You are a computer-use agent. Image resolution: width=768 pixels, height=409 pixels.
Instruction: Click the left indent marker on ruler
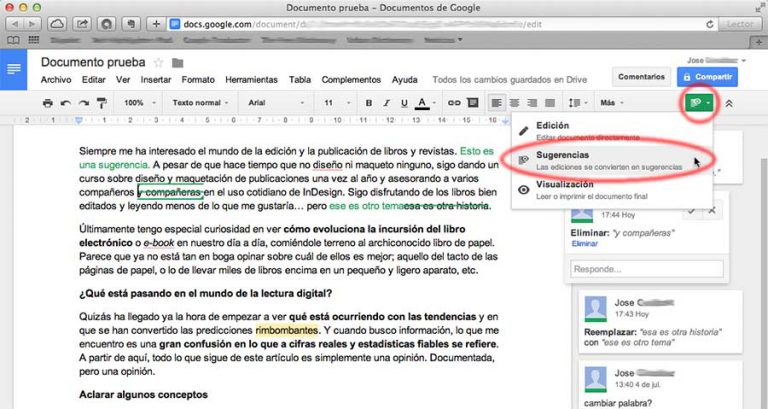click(78, 120)
